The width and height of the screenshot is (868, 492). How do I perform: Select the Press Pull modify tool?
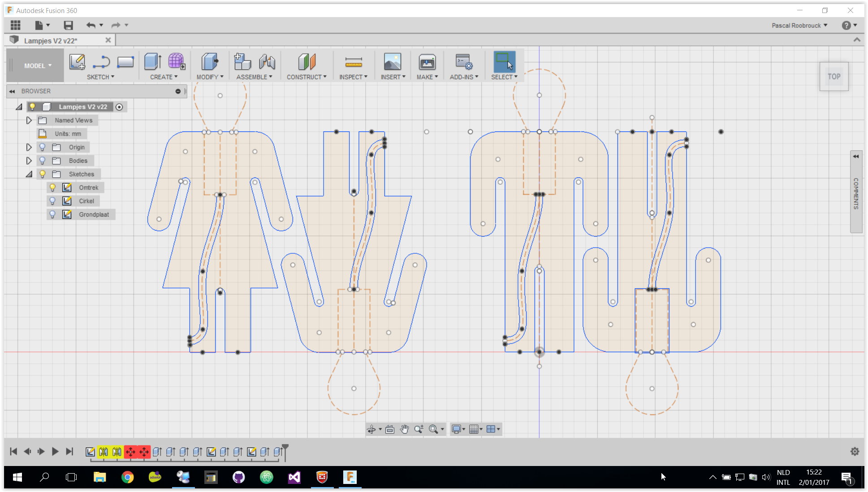coord(209,62)
